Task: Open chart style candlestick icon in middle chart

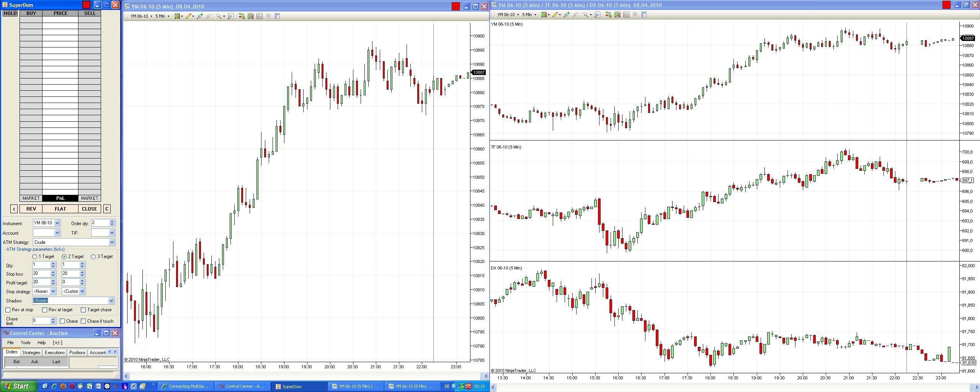Action: click(x=177, y=16)
